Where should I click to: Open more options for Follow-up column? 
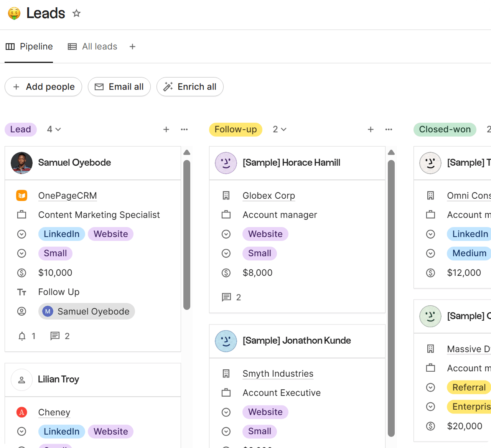click(x=389, y=129)
